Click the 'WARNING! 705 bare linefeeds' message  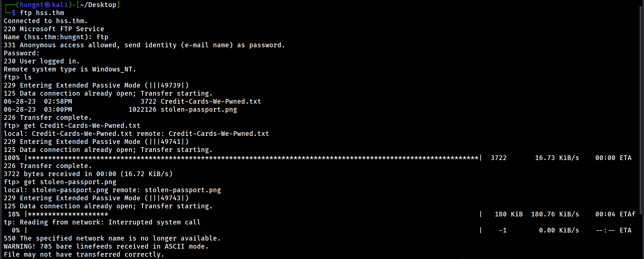pyautogui.click(x=106, y=246)
